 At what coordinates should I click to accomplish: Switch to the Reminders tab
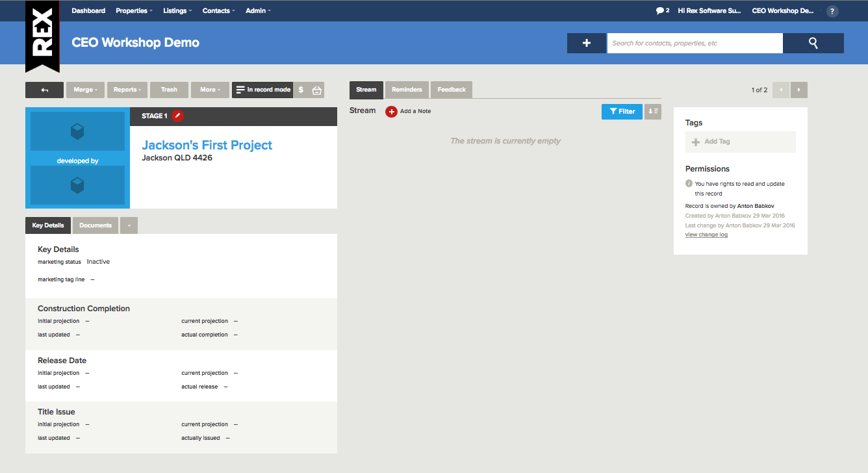(x=407, y=90)
